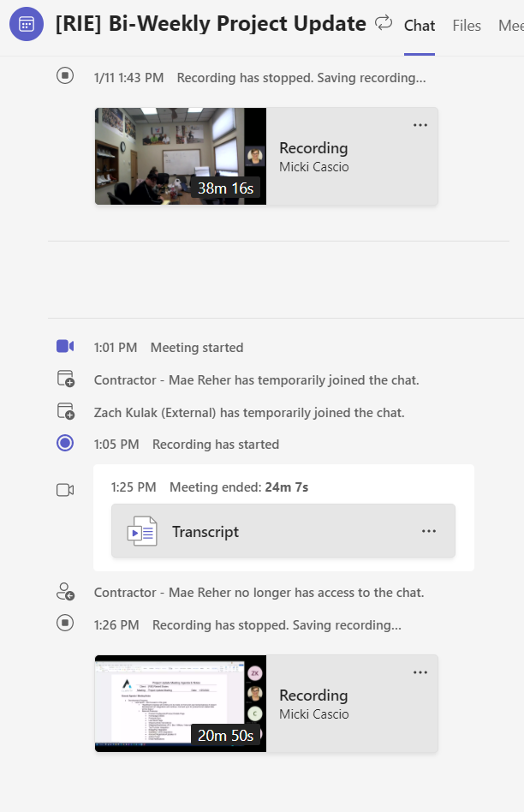Click the recording stopped icon at 1:26 PM
524x812 pixels.
tap(65, 623)
